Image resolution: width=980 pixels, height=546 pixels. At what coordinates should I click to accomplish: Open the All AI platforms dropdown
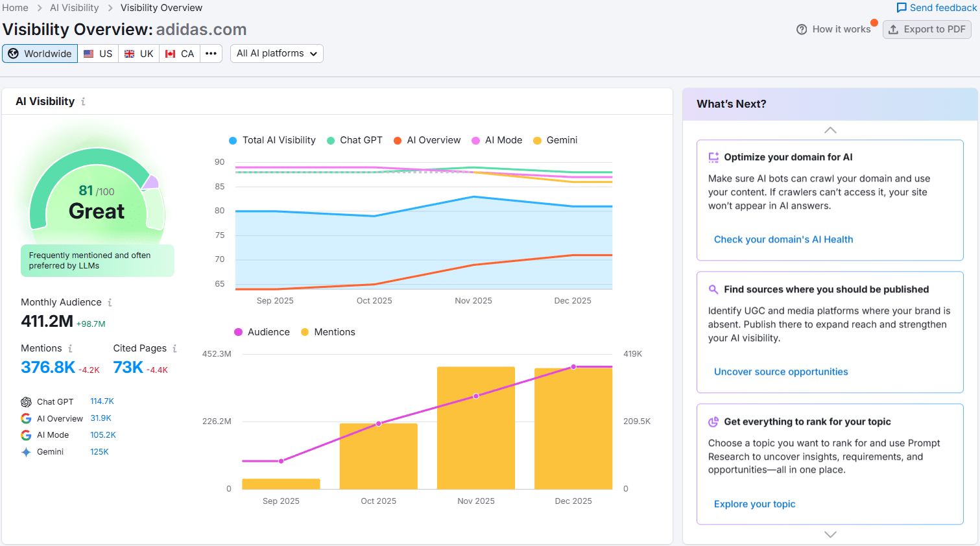click(x=276, y=53)
